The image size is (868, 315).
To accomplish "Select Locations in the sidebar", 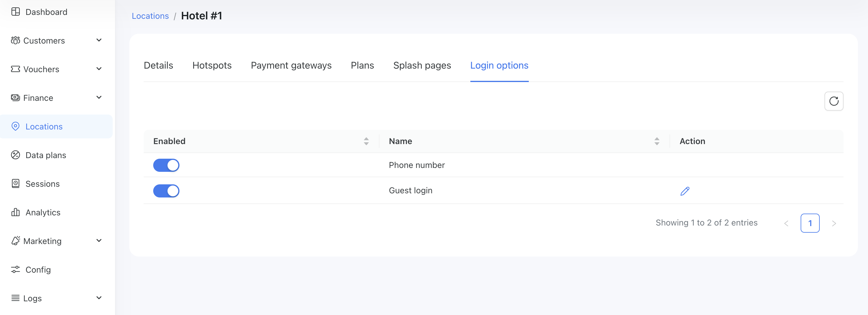I will click(x=44, y=126).
